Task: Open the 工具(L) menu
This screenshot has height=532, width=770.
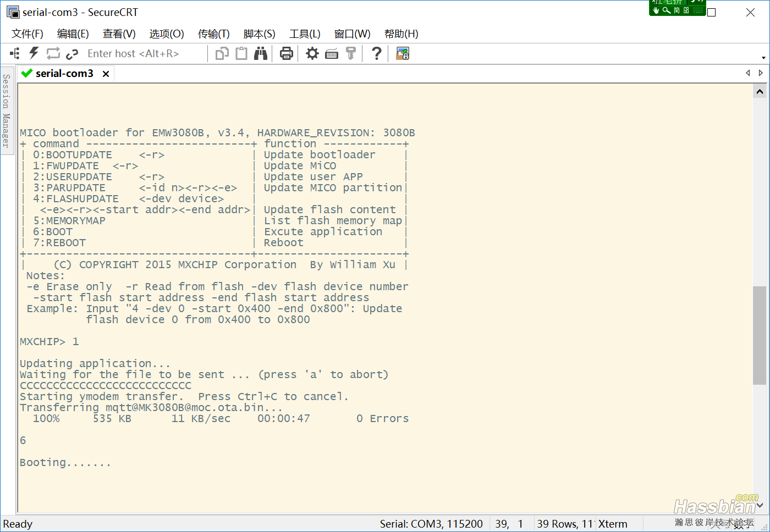Action: tap(305, 34)
